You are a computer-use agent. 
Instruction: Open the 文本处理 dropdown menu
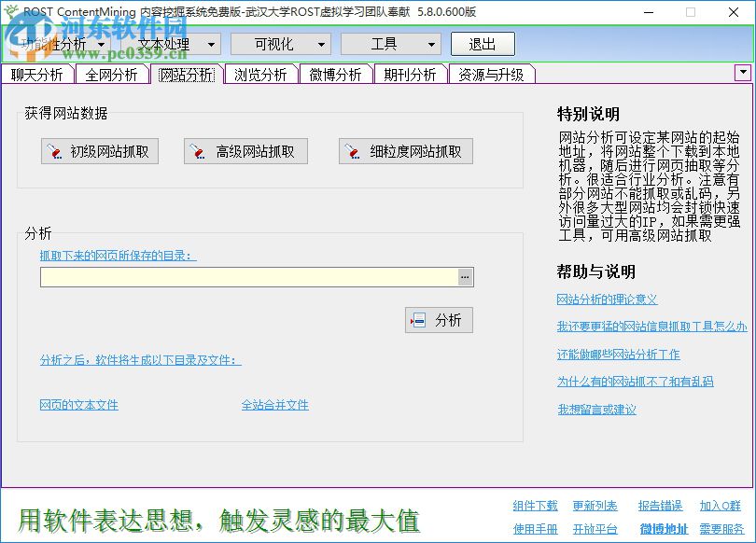coord(212,43)
